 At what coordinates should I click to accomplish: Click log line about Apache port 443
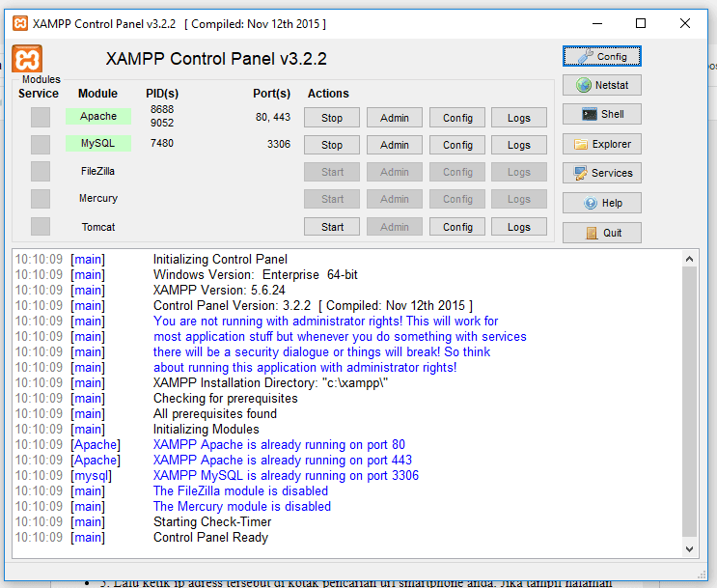282,460
